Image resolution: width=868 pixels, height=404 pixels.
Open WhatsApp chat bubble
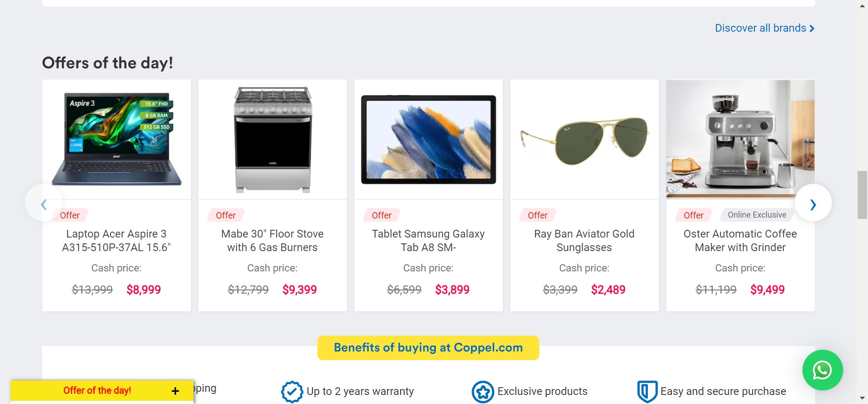(x=822, y=370)
